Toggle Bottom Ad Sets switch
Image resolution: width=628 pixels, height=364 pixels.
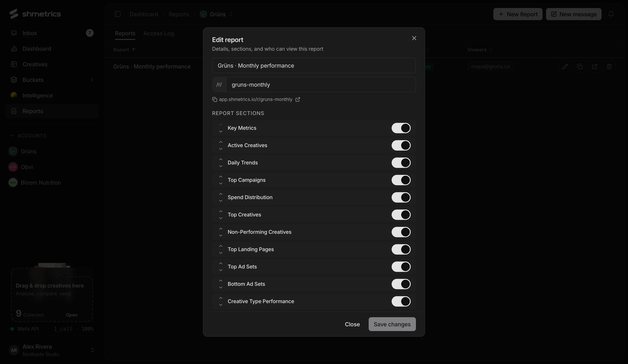(x=401, y=284)
